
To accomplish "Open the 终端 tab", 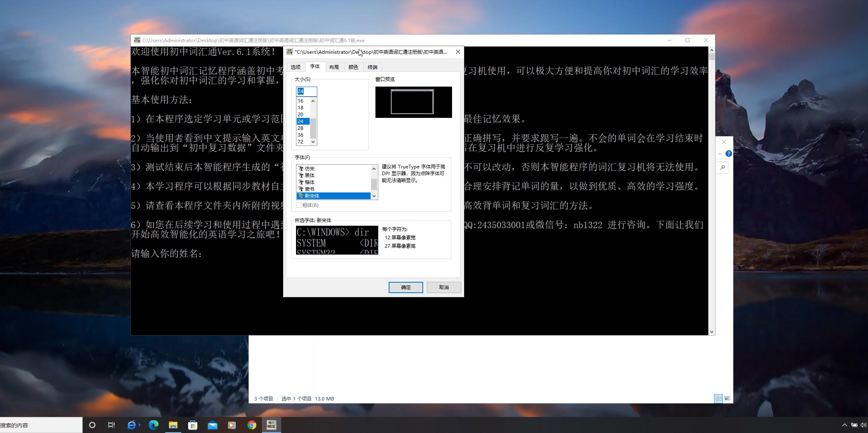I will pyautogui.click(x=373, y=67).
